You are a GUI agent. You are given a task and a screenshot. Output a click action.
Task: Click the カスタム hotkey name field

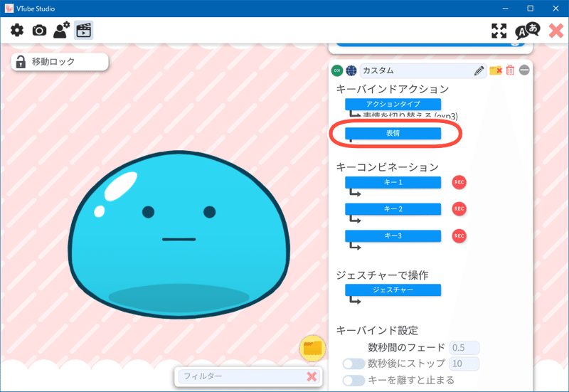point(422,70)
